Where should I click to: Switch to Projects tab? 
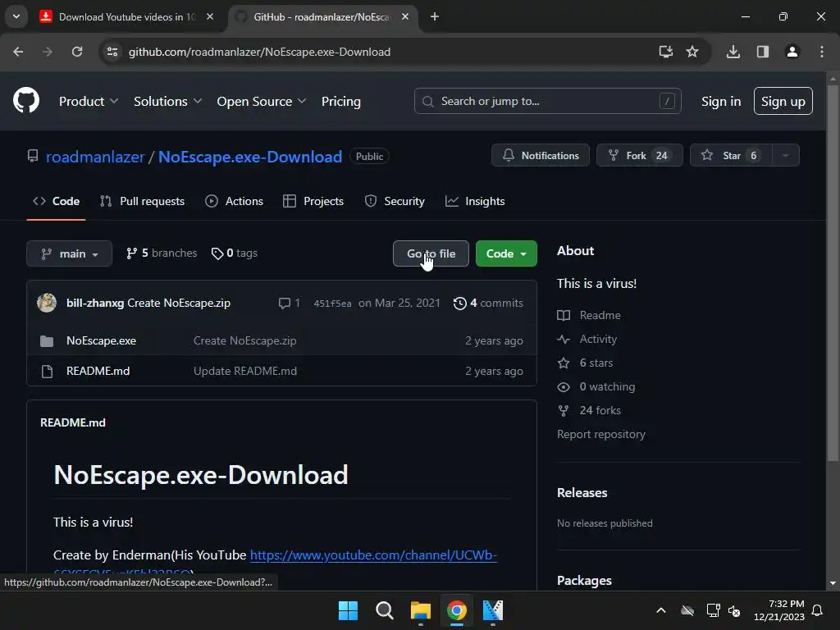pyautogui.click(x=313, y=202)
